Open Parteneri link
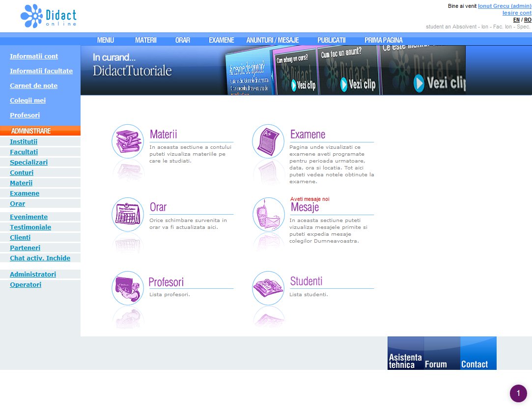The width and height of the screenshot is (532, 418). (x=25, y=248)
